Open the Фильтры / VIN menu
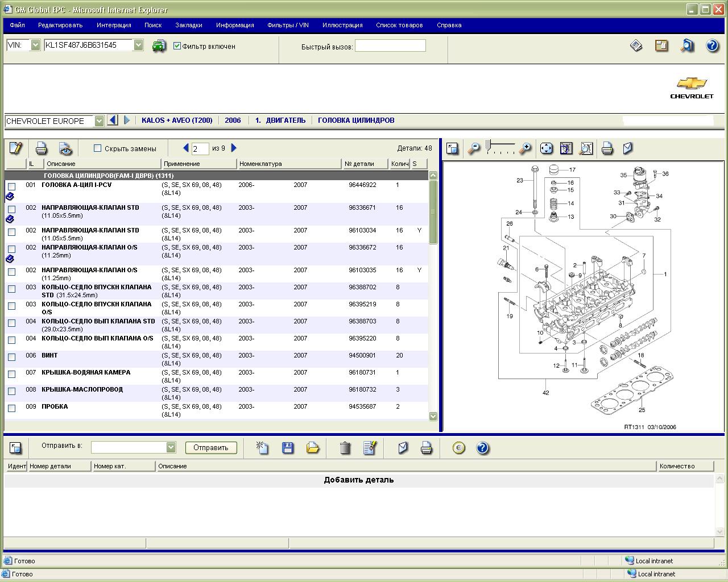The image size is (728, 582). (x=288, y=25)
